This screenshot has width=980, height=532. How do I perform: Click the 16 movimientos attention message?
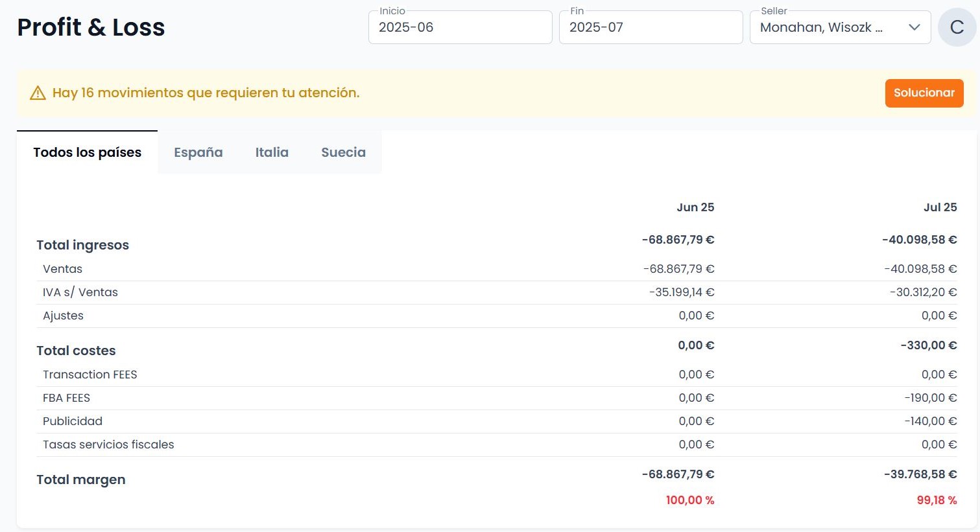(x=206, y=93)
